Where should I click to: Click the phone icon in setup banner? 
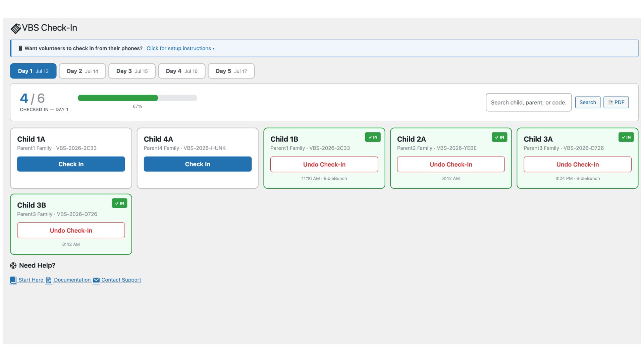tap(20, 48)
